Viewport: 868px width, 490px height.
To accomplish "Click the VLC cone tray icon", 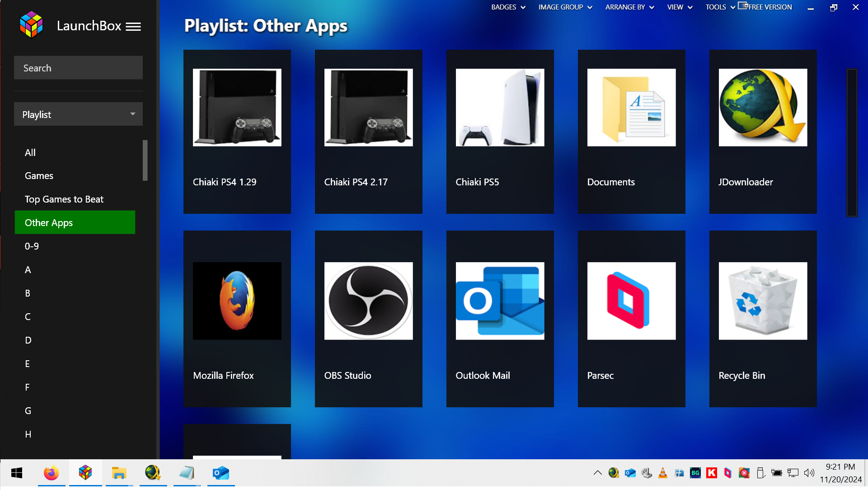I will pos(663,473).
